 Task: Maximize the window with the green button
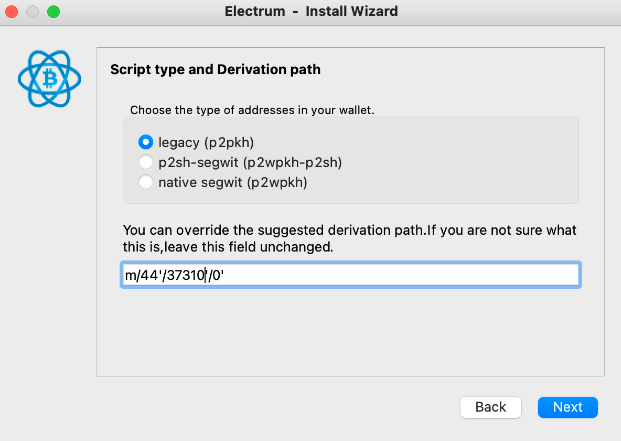coord(54,11)
